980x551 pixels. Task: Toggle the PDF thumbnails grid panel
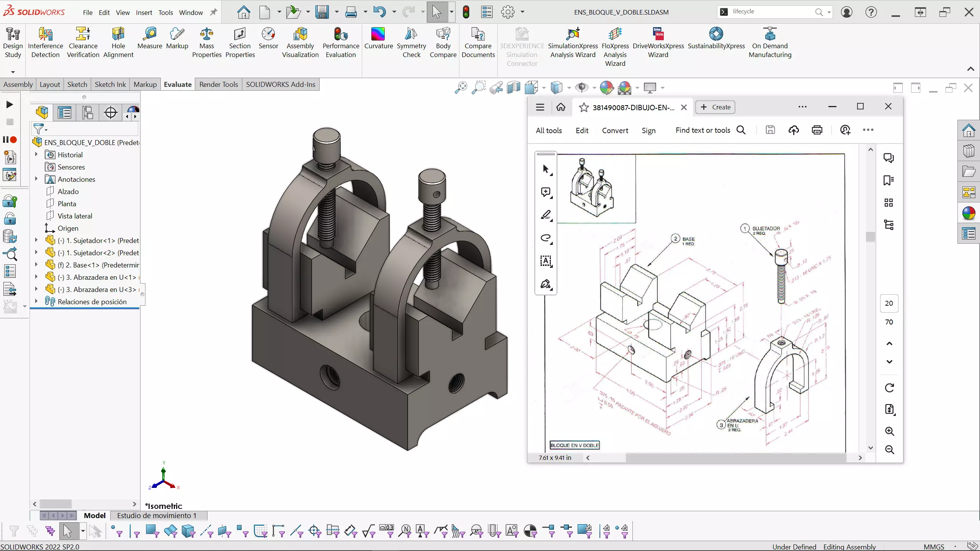click(x=889, y=202)
